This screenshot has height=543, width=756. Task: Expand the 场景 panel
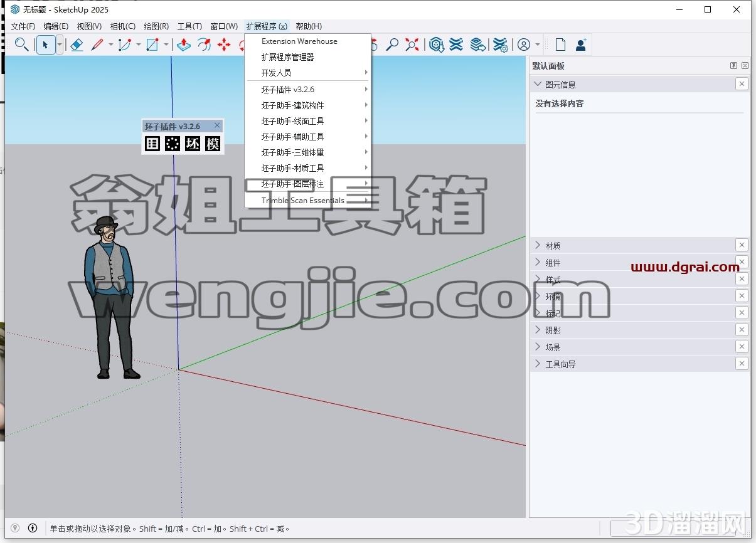pyautogui.click(x=538, y=347)
